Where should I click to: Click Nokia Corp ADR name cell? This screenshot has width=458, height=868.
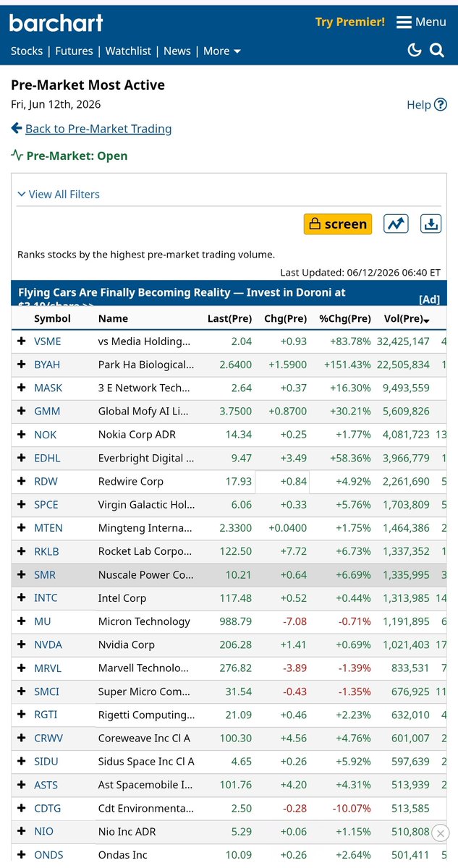[137, 435]
